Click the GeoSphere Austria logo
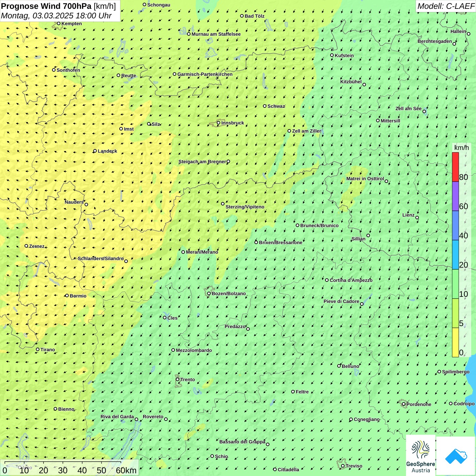The height and width of the screenshot is (476, 476). (x=421, y=455)
